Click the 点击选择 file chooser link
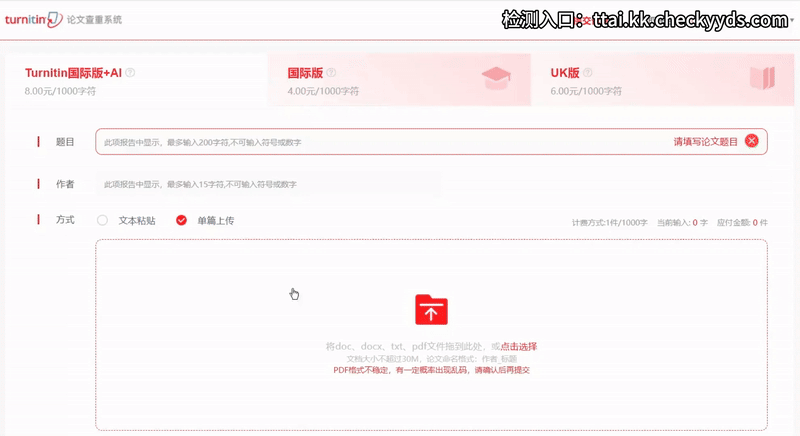This screenshot has height=436, width=800. pyautogui.click(x=519, y=346)
